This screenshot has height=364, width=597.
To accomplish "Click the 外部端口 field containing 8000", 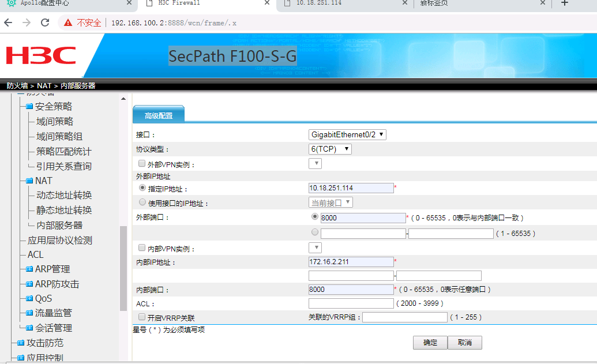I will click(x=363, y=218).
